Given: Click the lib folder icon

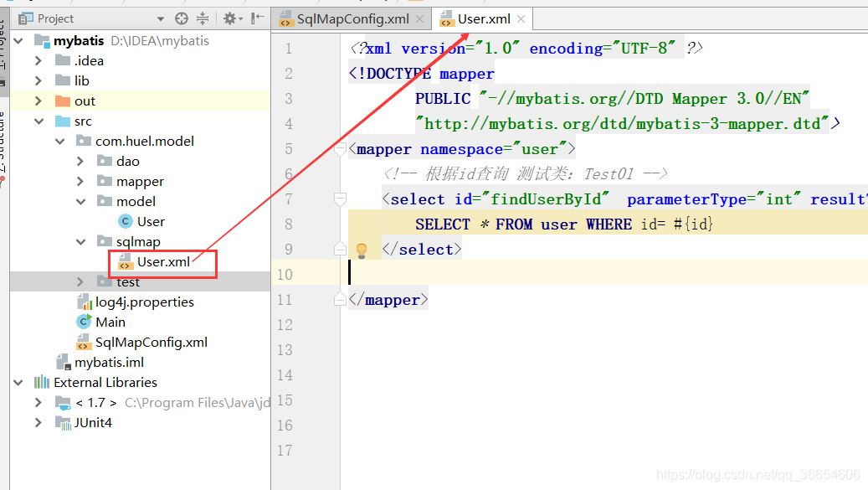Looking at the screenshot, I should point(63,80).
